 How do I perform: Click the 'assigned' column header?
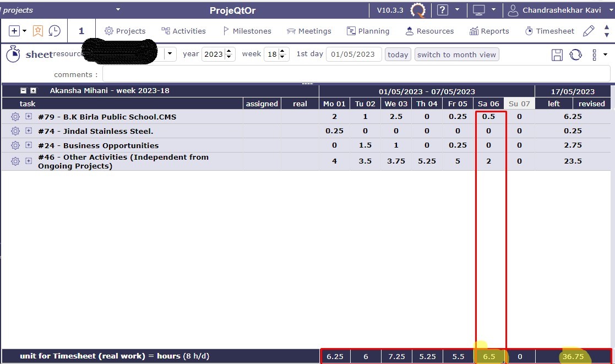click(x=262, y=104)
